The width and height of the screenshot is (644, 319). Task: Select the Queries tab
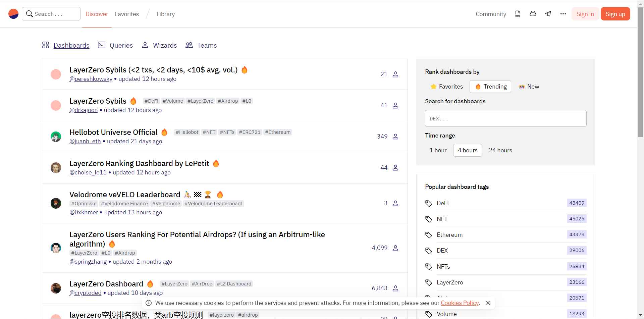coord(121,45)
